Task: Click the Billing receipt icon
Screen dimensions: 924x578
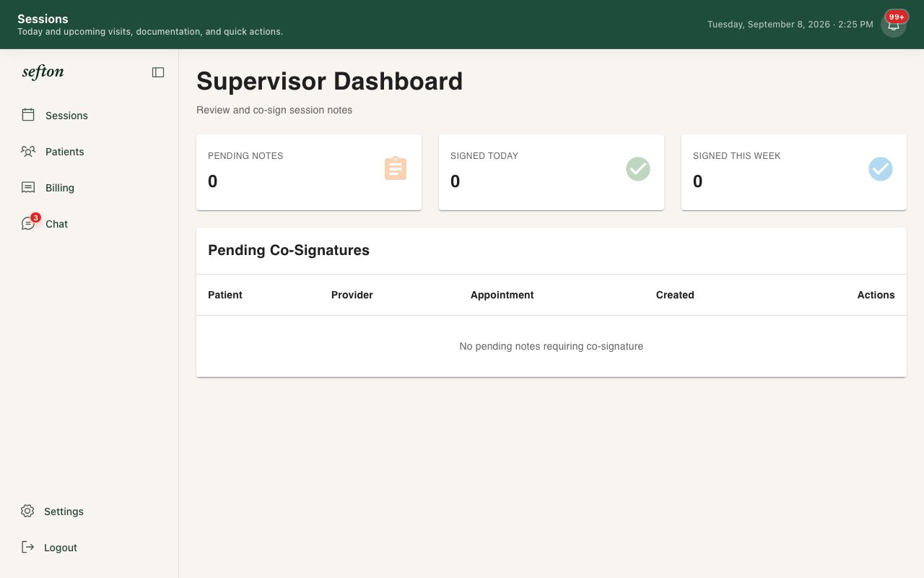Action: point(28,187)
